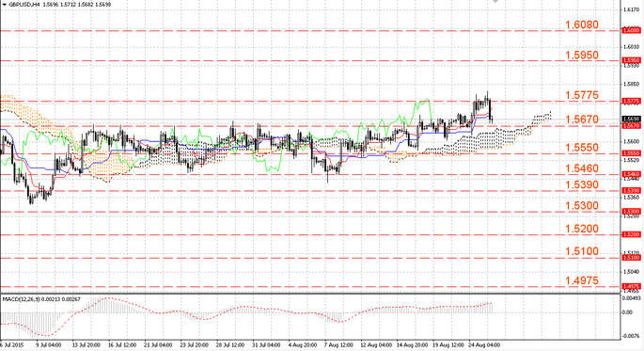
Task: Click the 21 Jul 04:00 time label
Action: coord(158,344)
